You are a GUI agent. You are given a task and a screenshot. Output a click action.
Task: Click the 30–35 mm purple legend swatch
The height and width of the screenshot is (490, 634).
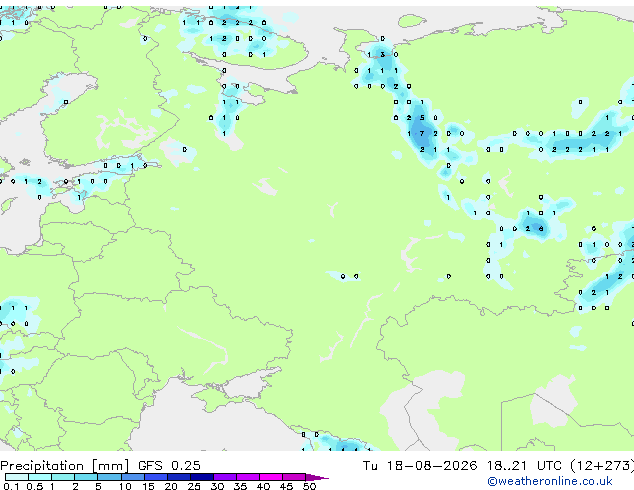(x=225, y=477)
